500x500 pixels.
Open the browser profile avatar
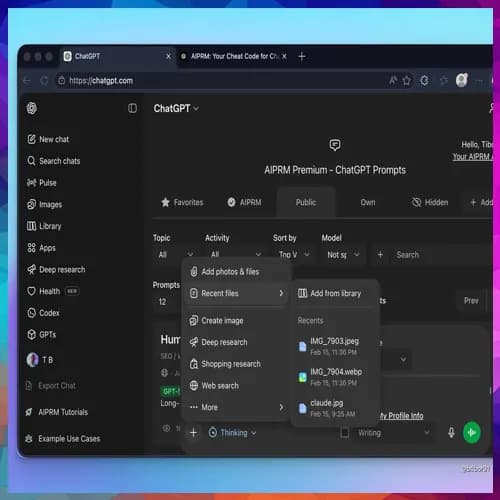(x=462, y=80)
